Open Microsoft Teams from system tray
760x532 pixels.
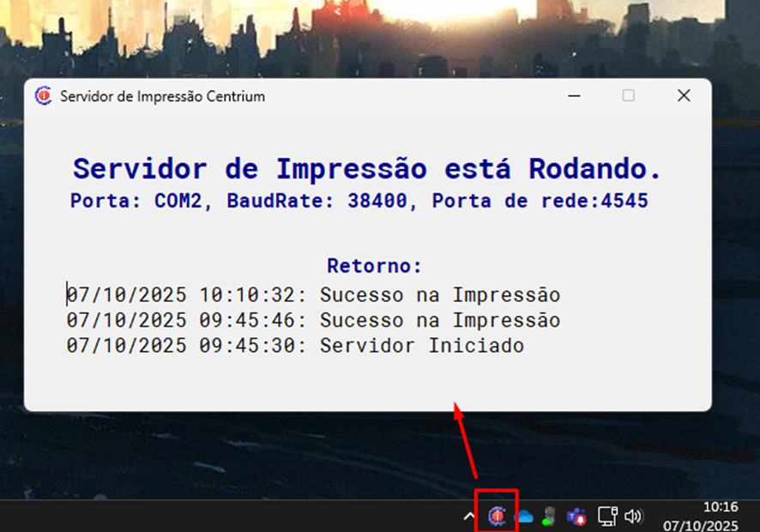(x=576, y=517)
